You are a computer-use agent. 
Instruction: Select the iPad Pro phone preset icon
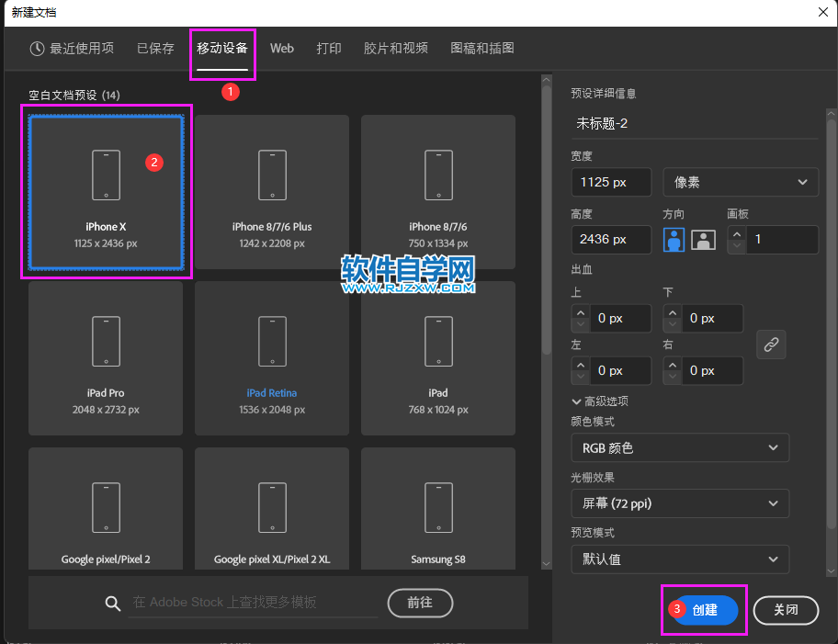[106, 341]
